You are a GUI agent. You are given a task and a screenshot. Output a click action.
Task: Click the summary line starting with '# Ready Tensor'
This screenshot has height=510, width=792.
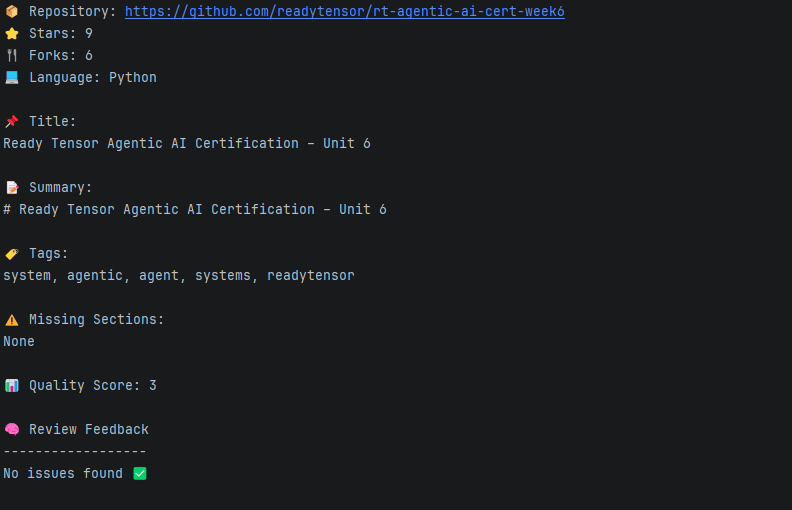click(195, 210)
